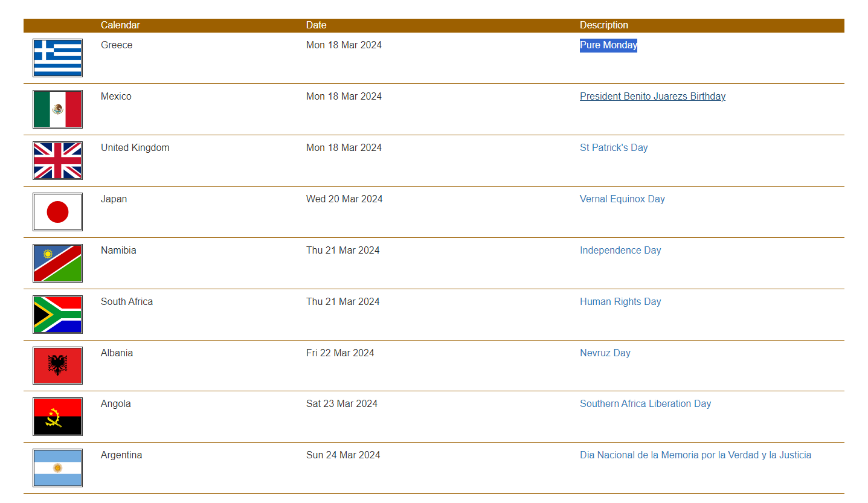The height and width of the screenshot is (503, 868).
Task: Click United Kingdom's date Mon 18 Mar 2024
Action: pos(344,148)
